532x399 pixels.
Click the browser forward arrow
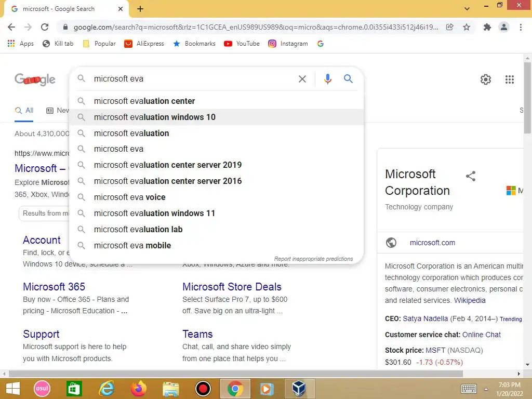(28, 27)
